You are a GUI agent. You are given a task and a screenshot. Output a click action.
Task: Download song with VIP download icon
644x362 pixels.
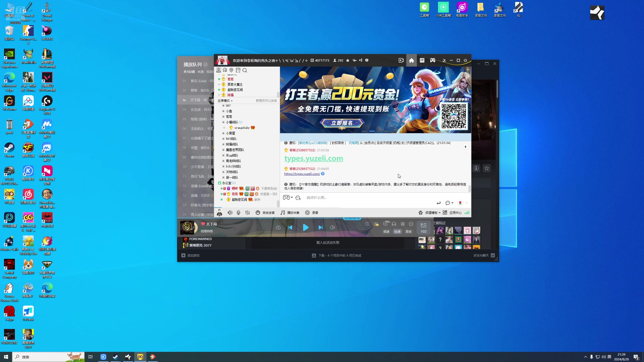(x=376, y=224)
